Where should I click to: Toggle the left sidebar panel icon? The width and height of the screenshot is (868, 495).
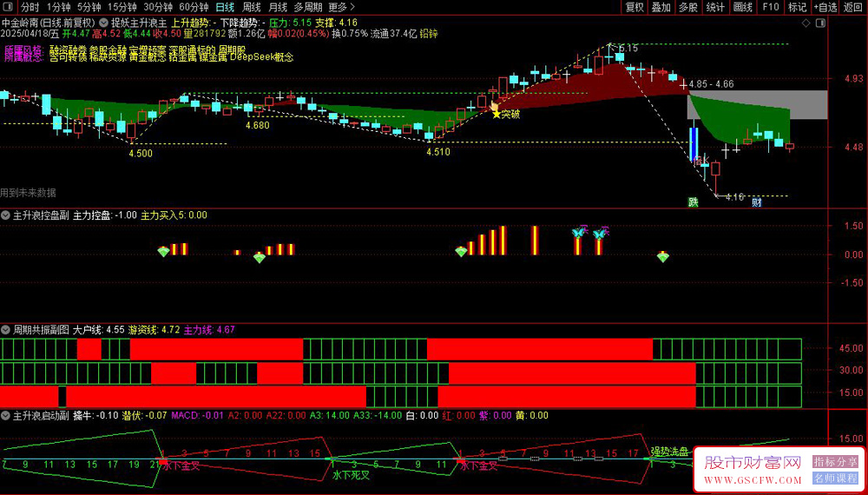(10, 7)
